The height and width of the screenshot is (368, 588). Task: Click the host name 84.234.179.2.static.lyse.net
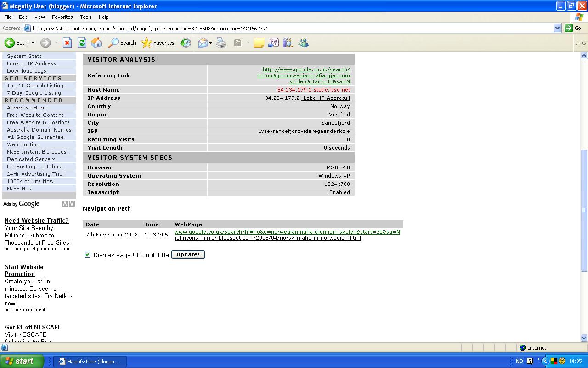[314, 90]
